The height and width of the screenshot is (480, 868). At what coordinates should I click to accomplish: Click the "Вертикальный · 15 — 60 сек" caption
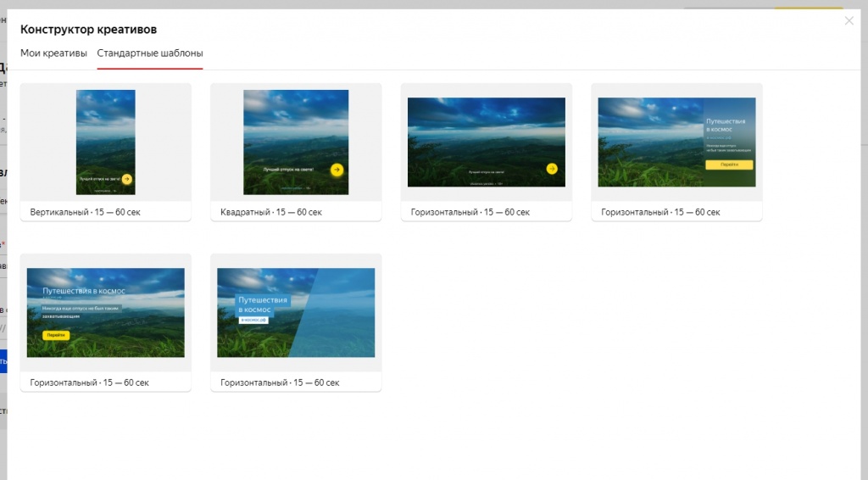pyautogui.click(x=85, y=212)
